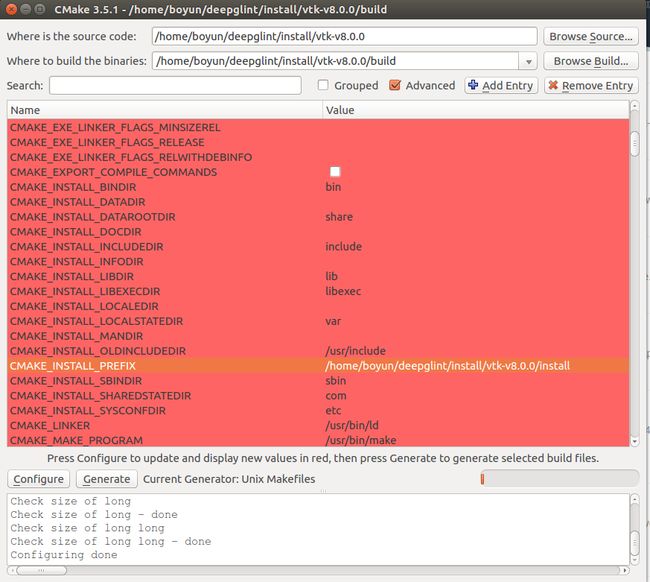
Task: Click the 'sbin' value cell
Action: pos(335,381)
